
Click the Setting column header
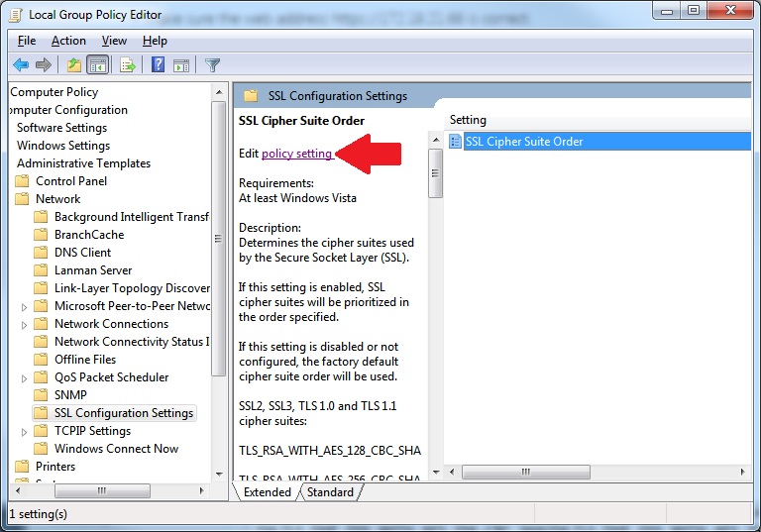point(469,120)
